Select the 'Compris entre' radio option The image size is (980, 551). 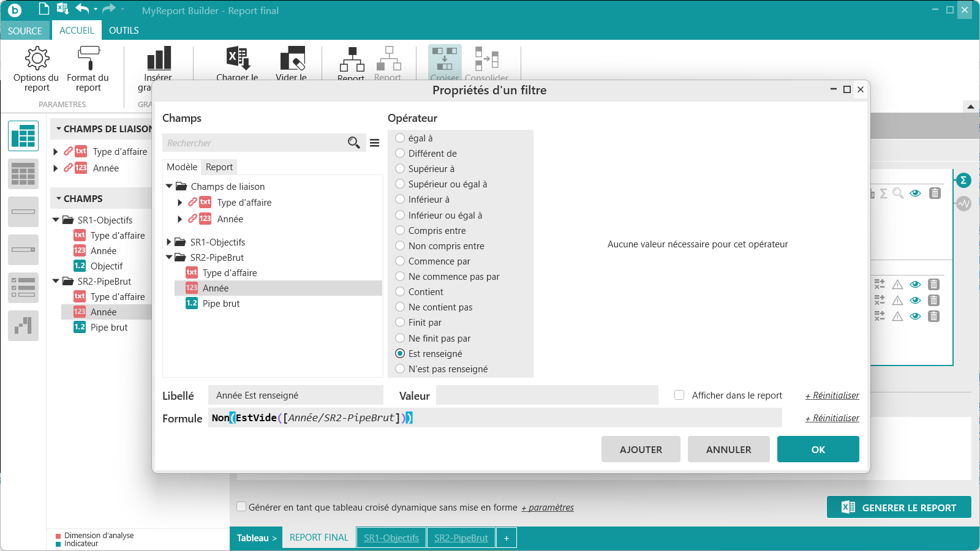(400, 231)
